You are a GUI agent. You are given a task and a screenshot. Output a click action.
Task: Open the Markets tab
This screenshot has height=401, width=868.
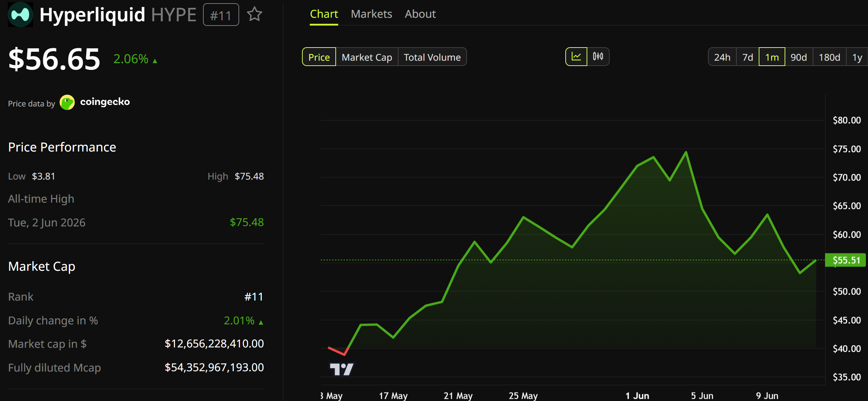[371, 14]
